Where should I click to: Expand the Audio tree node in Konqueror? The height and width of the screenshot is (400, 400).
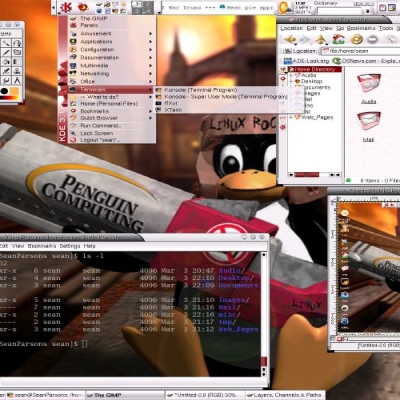[291, 75]
